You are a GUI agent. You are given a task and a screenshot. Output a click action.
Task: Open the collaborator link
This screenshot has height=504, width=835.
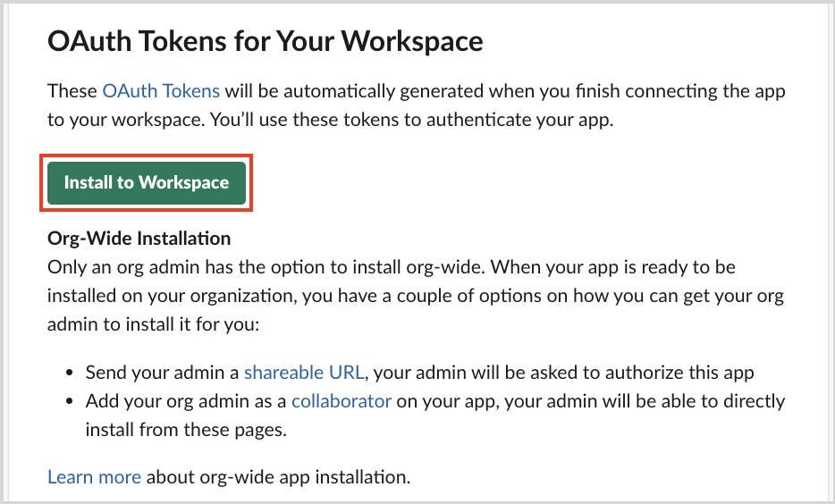coord(342,400)
